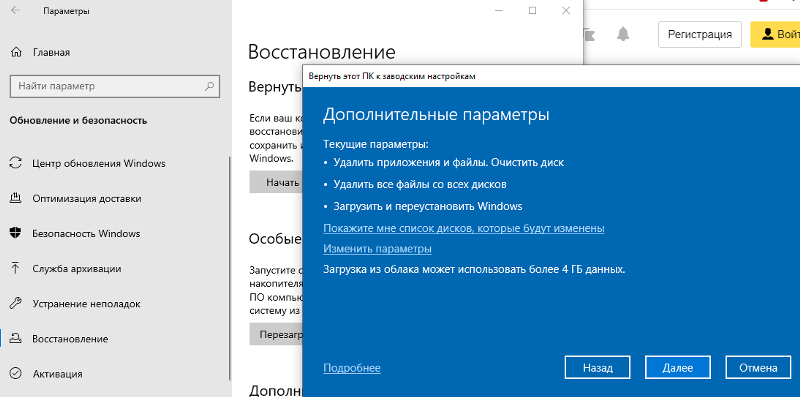Click the search magnifier in Найти параметр field
This screenshot has width=800, height=397.
[209, 86]
